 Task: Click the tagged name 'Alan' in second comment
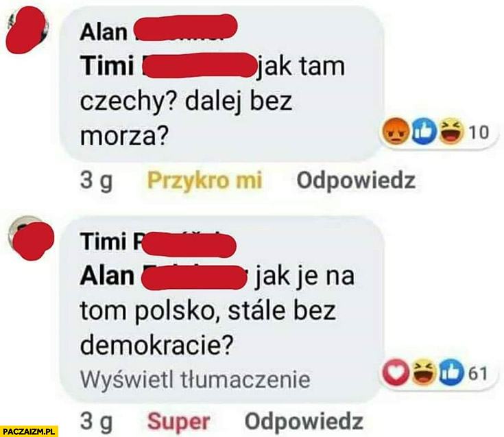(163, 276)
